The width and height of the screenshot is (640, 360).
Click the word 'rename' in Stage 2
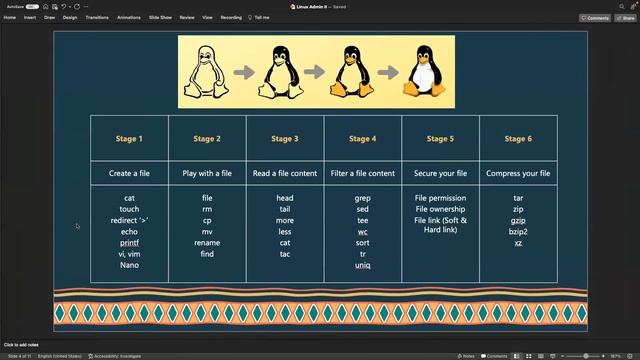pyautogui.click(x=207, y=242)
